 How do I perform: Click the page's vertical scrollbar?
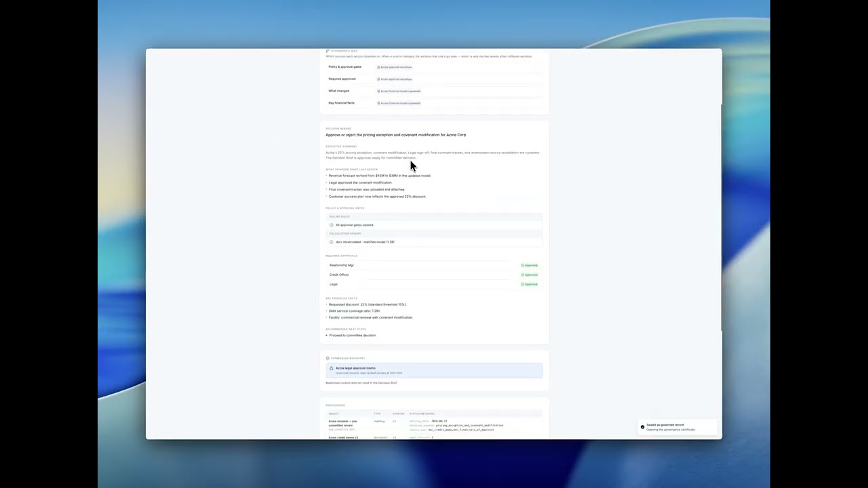(721, 217)
